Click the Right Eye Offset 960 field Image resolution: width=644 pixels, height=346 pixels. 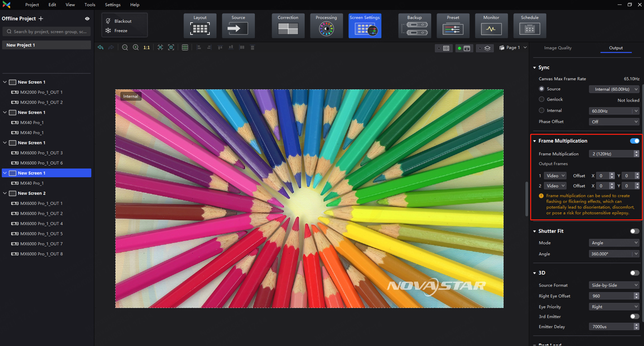pos(614,296)
